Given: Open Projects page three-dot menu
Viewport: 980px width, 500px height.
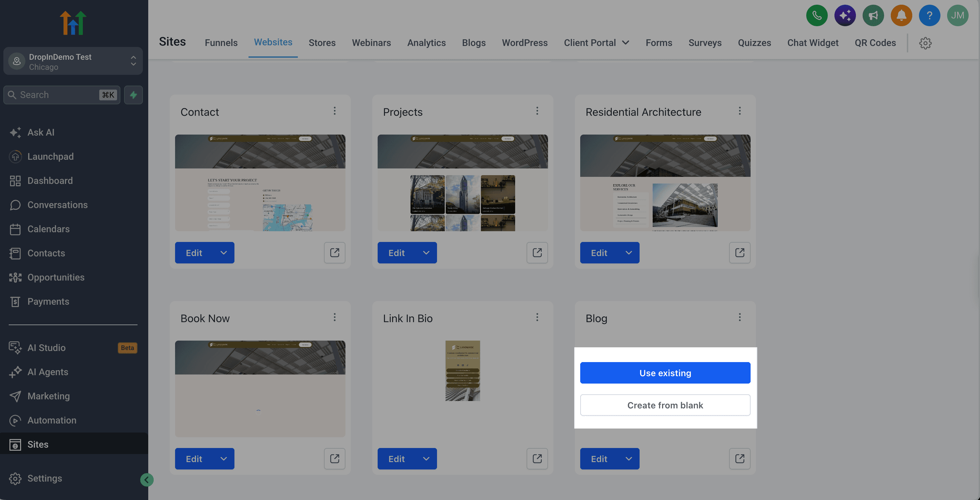Looking at the screenshot, I should pos(537,111).
